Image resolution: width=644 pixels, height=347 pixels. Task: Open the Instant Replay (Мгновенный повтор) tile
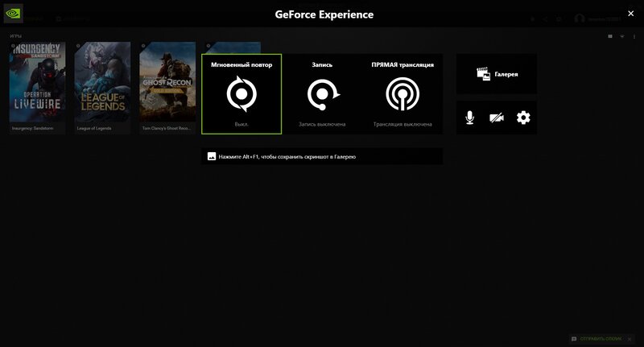pyautogui.click(x=242, y=94)
